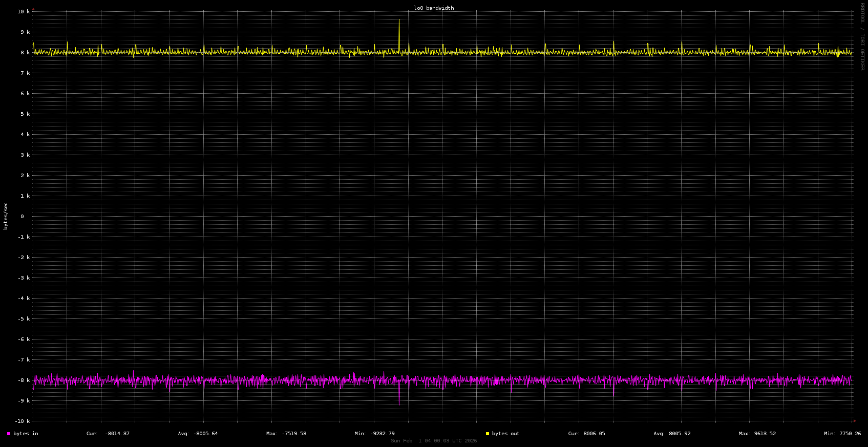Click the 'bytes/sec' vertical axis label
This screenshot has height=447, width=868.
pos(6,216)
